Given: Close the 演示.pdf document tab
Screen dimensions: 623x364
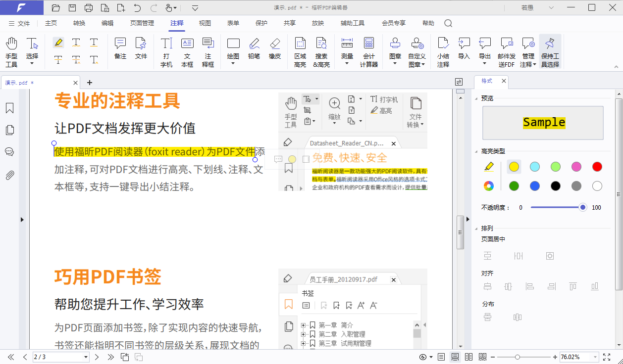Looking at the screenshot, I should (x=76, y=83).
